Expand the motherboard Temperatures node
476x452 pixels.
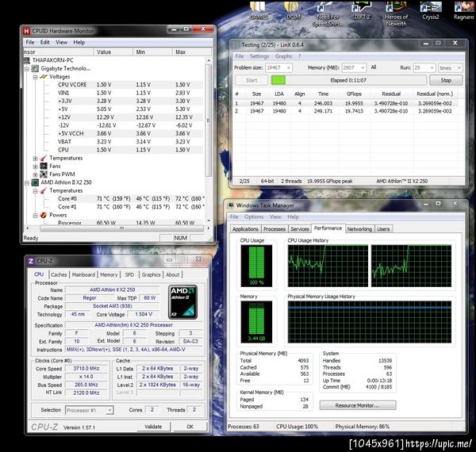click(x=35, y=159)
